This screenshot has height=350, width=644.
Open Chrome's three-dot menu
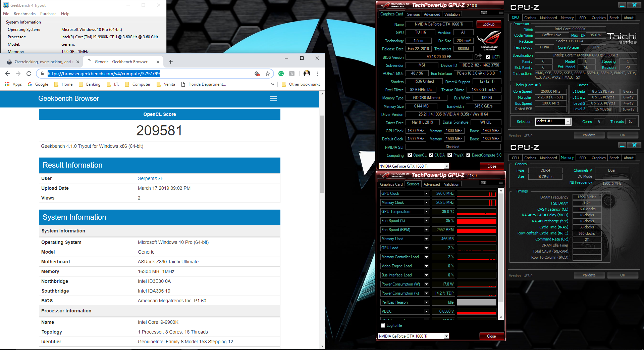318,74
